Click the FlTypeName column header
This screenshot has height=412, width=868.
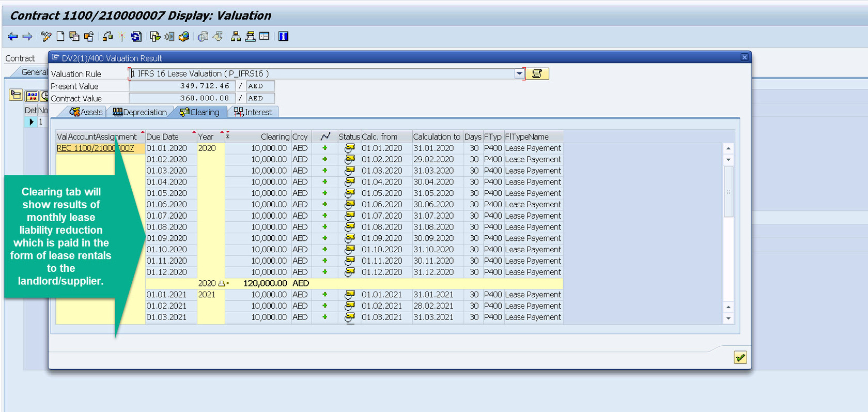533,136
